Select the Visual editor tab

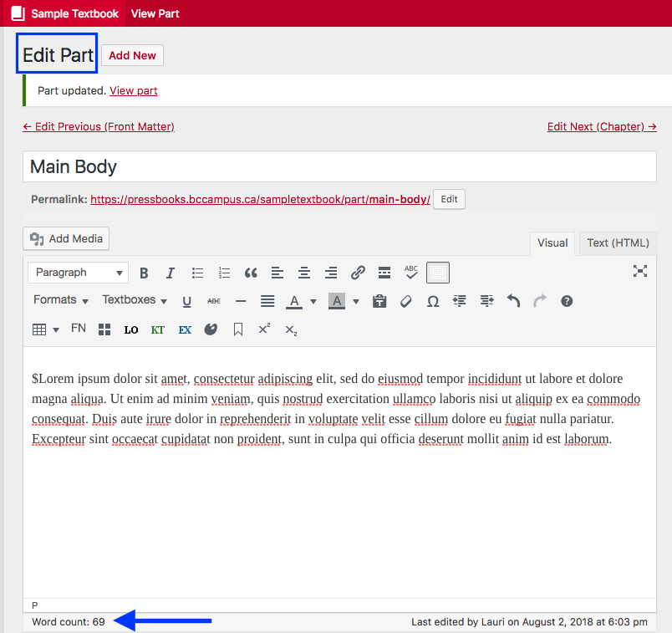click(x=552, y=242)
